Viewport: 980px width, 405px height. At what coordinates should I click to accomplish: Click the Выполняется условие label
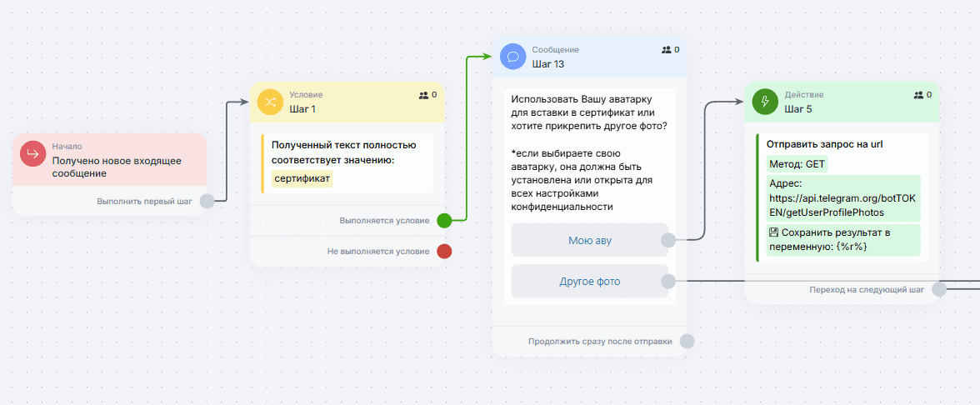pos(384,221)
